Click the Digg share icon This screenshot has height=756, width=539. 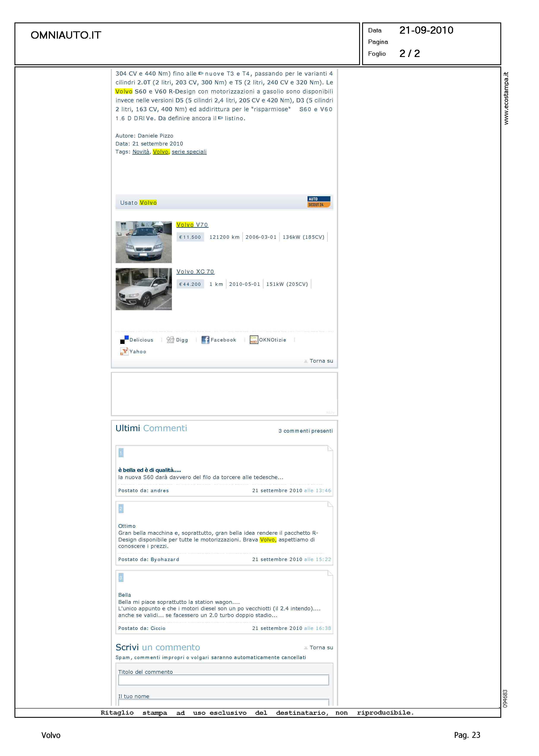tap(170, 340)
